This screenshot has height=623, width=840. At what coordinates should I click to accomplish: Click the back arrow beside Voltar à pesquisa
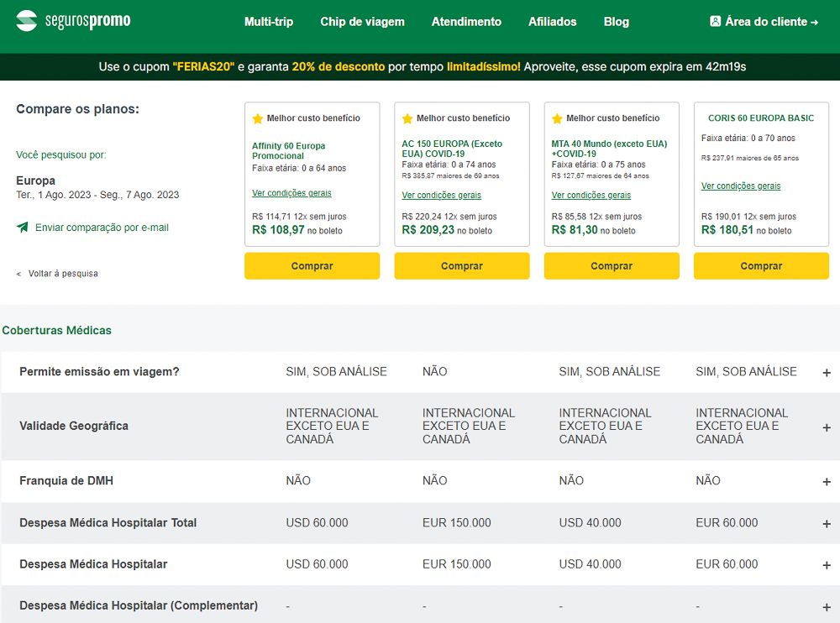18,274
